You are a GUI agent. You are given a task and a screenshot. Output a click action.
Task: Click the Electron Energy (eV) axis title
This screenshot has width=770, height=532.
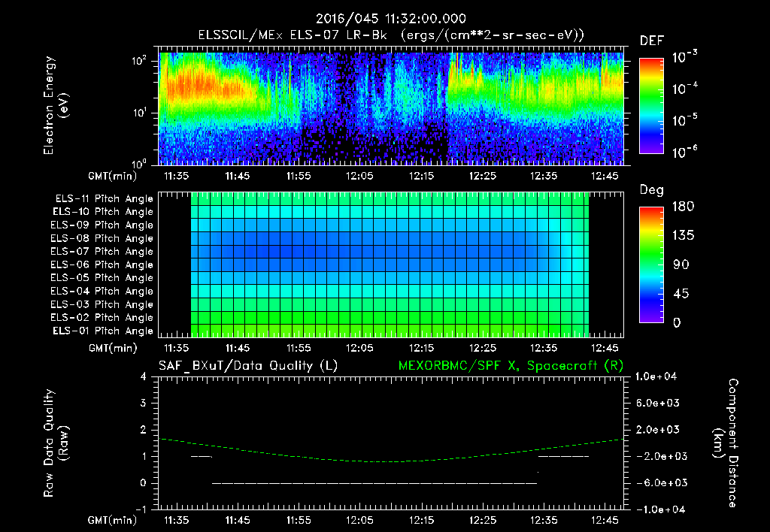point(56,105)
